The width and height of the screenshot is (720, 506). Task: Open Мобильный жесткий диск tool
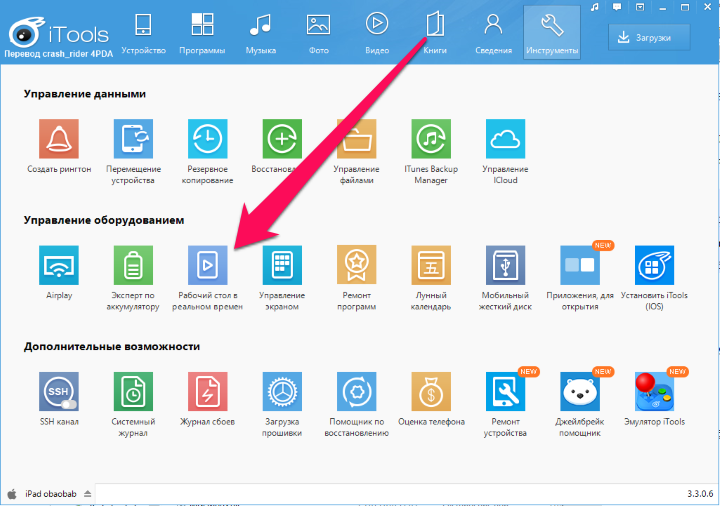pyautogui.click(x=505, y=265)
